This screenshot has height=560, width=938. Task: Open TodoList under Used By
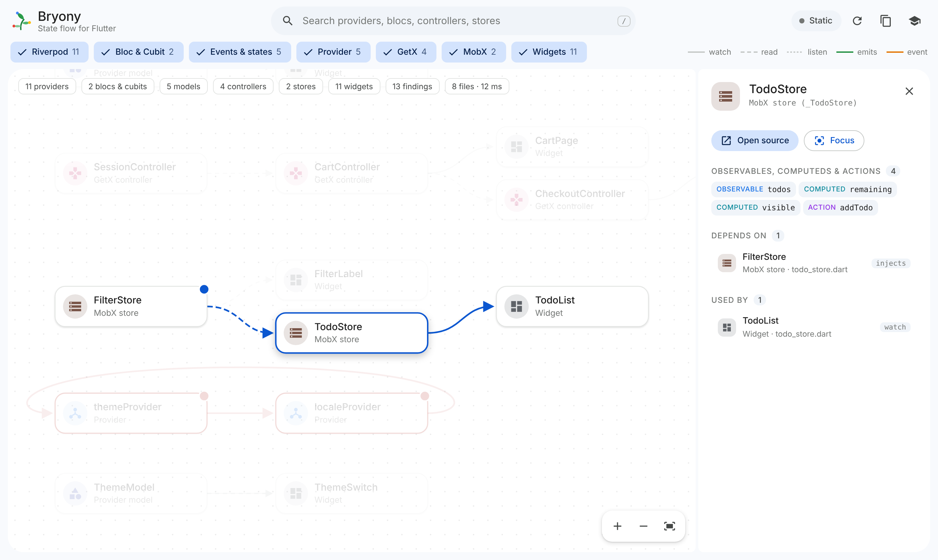point(814,327)
